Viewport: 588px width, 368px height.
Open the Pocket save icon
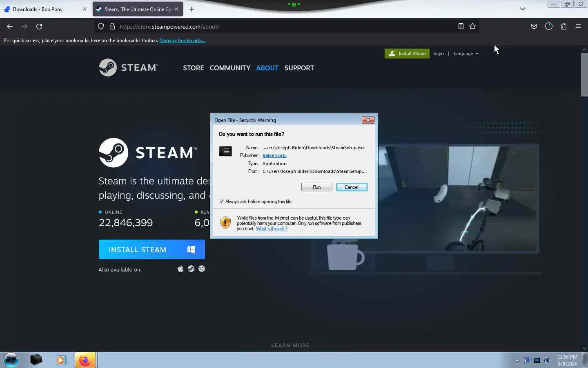click(534, 27)
